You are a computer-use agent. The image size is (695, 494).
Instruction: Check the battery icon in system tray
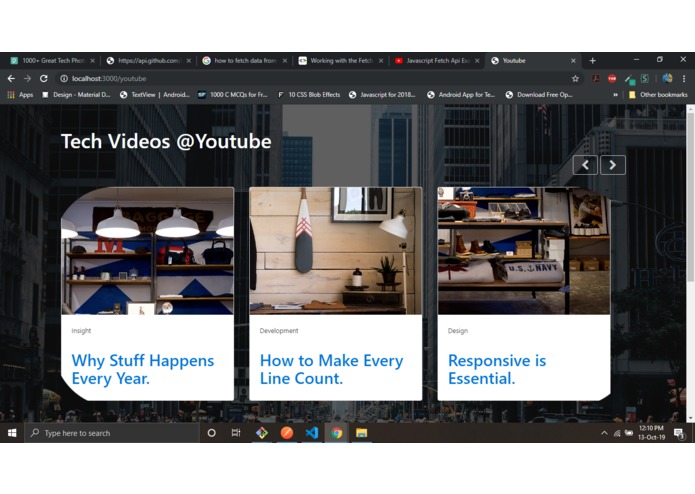[629, 433]
